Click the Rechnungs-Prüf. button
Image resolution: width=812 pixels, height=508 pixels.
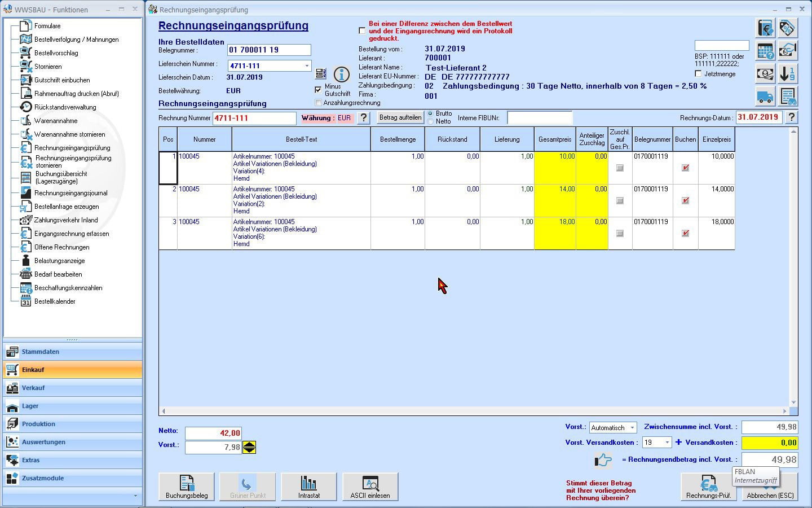coord(708,487)
